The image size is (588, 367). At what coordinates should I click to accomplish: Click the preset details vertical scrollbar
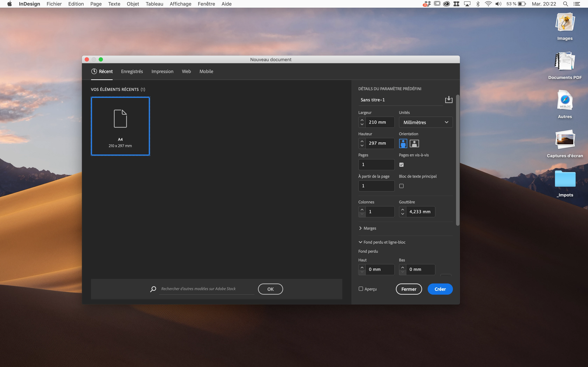[x=457, y=160]
